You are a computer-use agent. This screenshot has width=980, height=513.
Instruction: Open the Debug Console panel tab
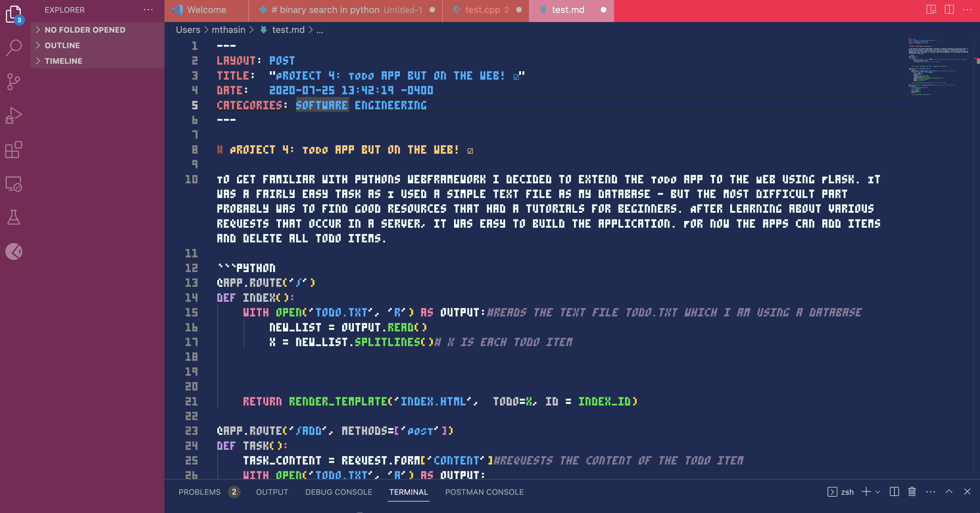(x=339, y=492)
